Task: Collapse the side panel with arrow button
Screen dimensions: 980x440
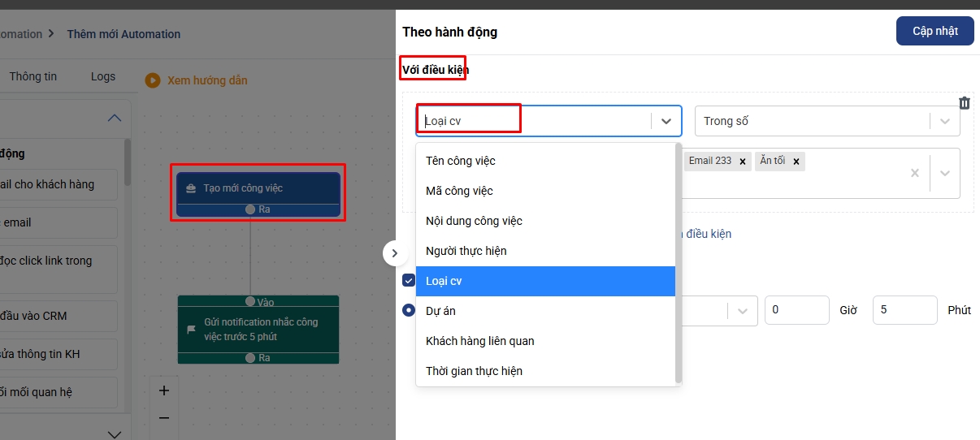Action: coord(394,253)
